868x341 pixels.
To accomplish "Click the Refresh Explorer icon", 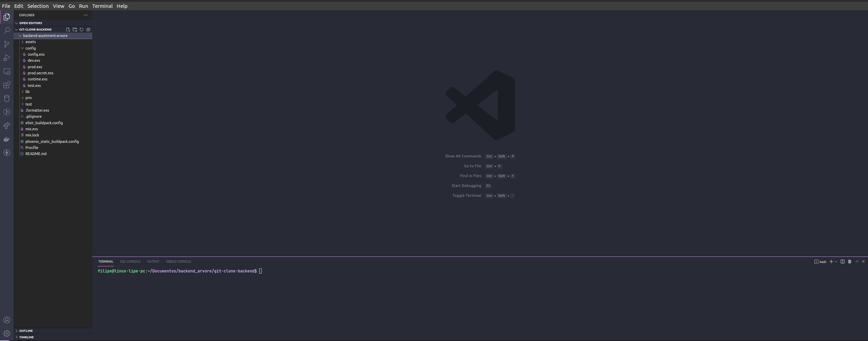I will click(x=81, y=30).
